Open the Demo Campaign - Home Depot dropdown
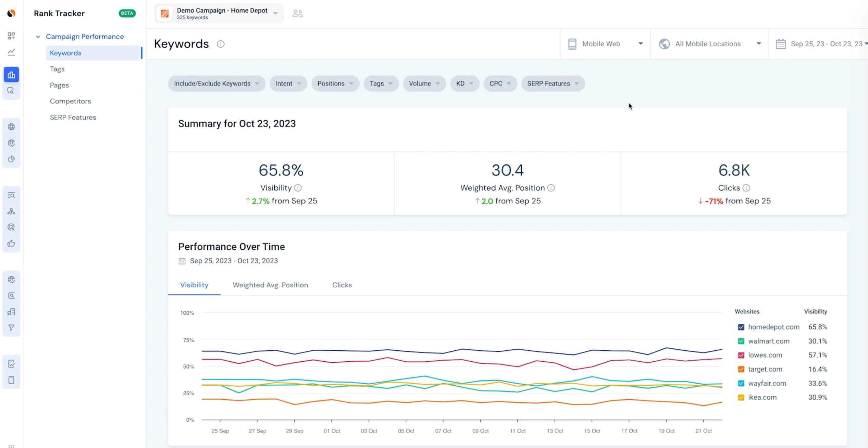The width and height of the screenshot is (868, 448). [219, 13]
